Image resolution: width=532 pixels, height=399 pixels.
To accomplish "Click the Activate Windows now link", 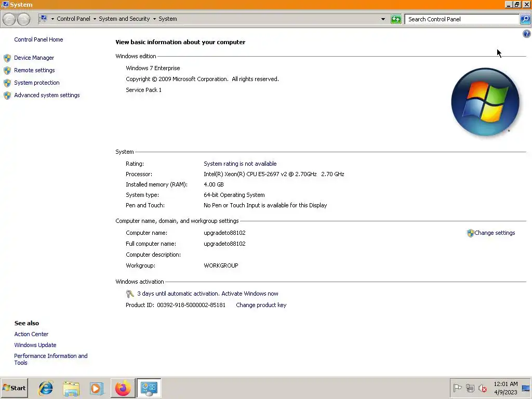I will click(250, 294).
